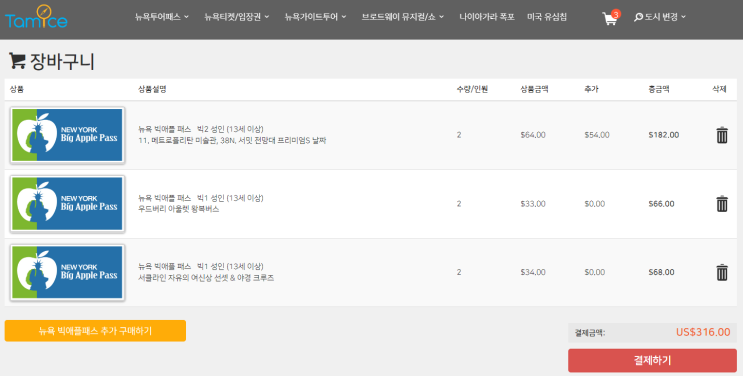743x376 pixels.
Task: Open the Big Apple Pass thumbnail for 빅2 item
Action: click(67, 135)
